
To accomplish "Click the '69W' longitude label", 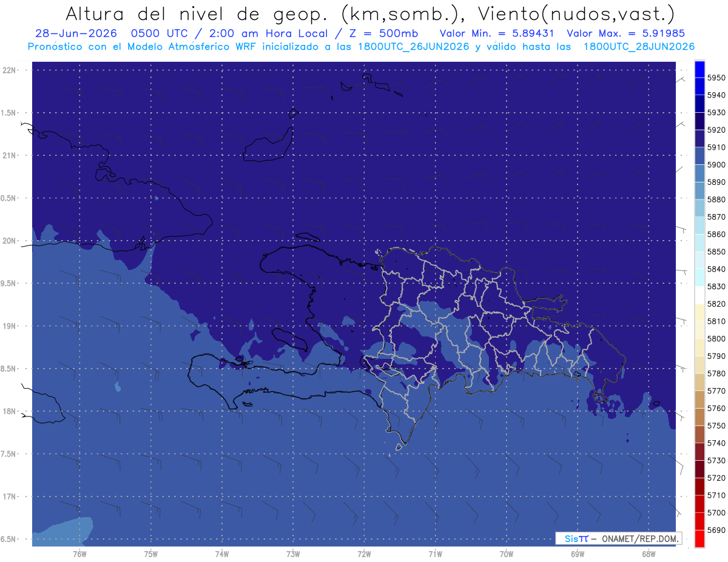I will 578,554.
